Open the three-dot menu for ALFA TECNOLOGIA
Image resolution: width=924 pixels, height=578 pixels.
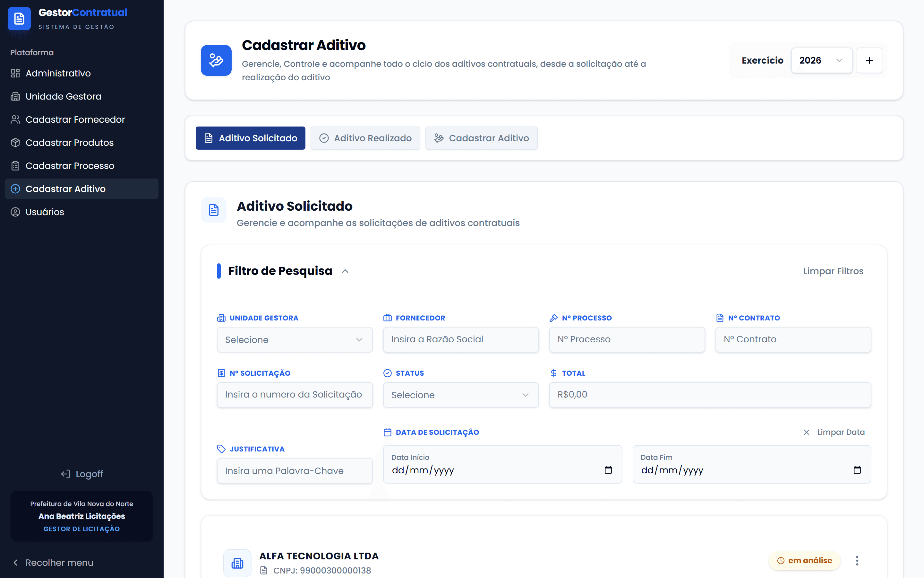coord(857,560)
